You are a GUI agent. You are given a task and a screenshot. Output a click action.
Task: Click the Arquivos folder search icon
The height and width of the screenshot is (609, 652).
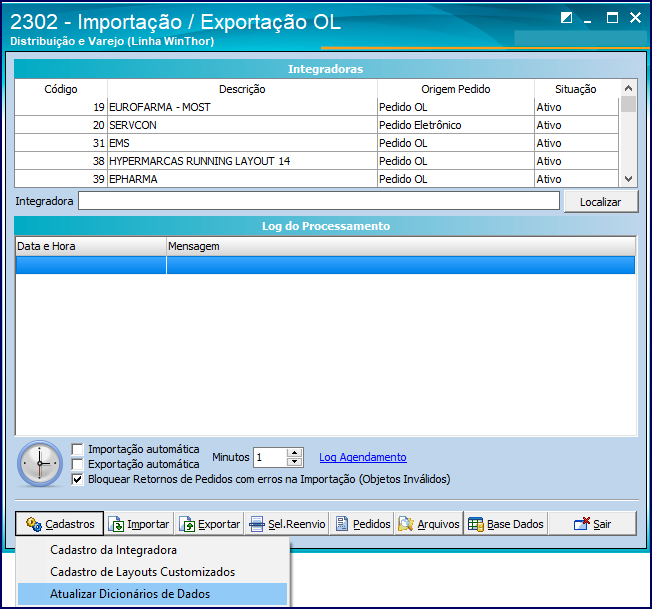pyautogui.click(x=405, y=524)
